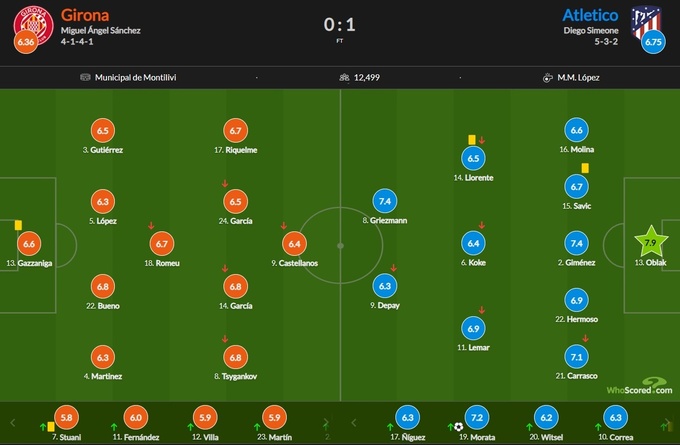The height and width of the screenshot is (445, 680).
Task: Click the stadium icon beside Municipal de Montilivi
Action: 84,77
